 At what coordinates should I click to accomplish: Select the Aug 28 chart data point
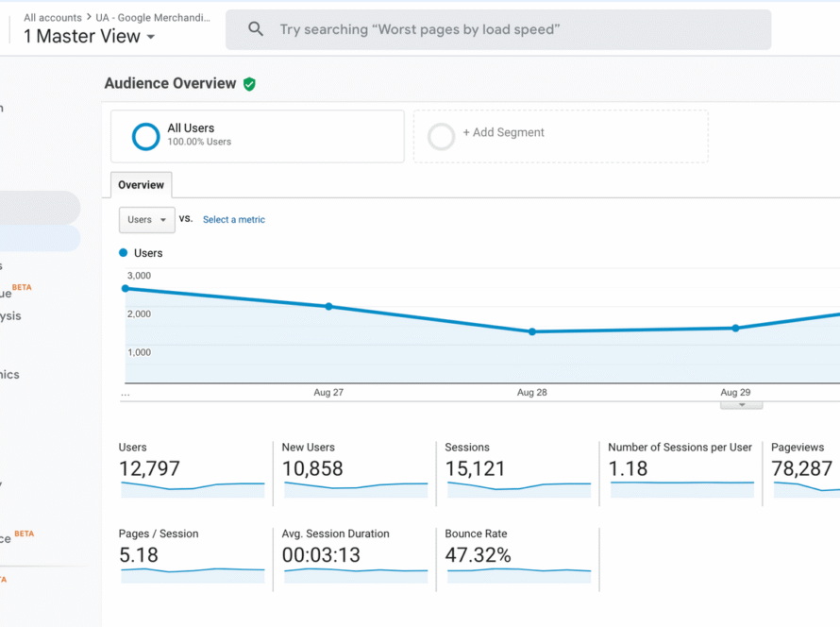point(532,331)
